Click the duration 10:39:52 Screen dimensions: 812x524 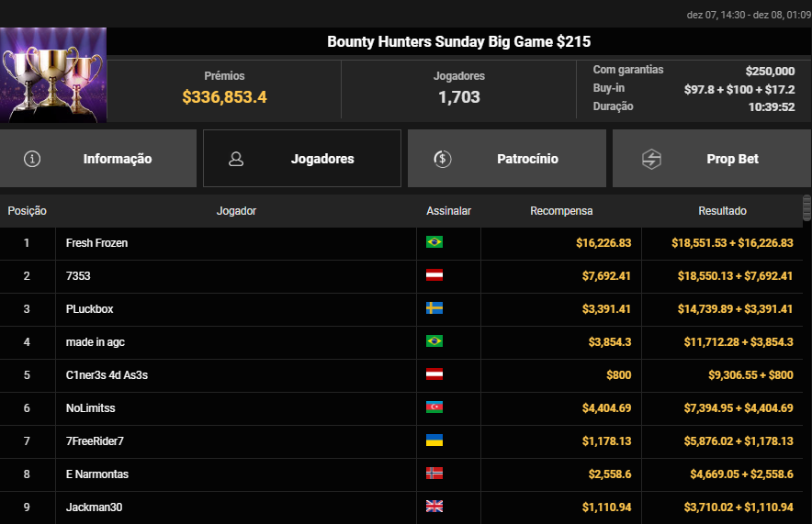(771, 107)
